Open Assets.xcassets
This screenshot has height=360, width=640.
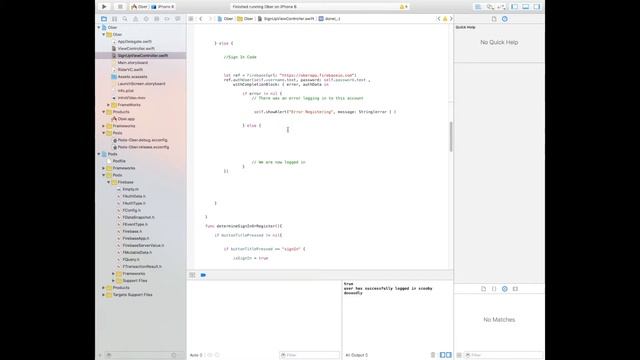(x=132, y=77)
